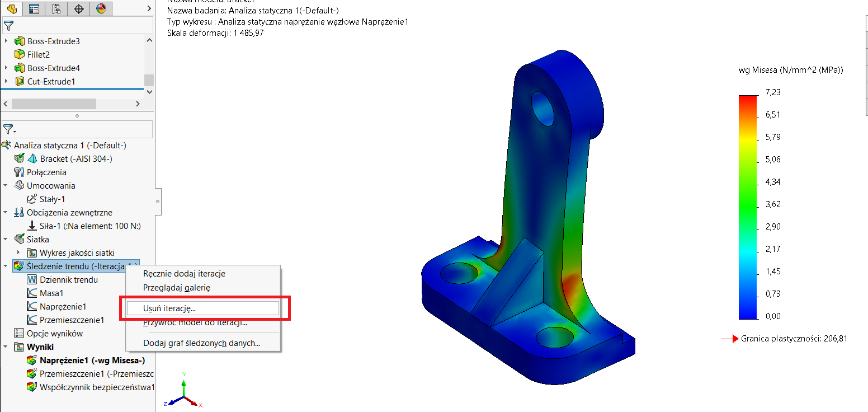Click the panel splitter handle dot
This screenshot has width=868, height=412.
tap(77, 116)
